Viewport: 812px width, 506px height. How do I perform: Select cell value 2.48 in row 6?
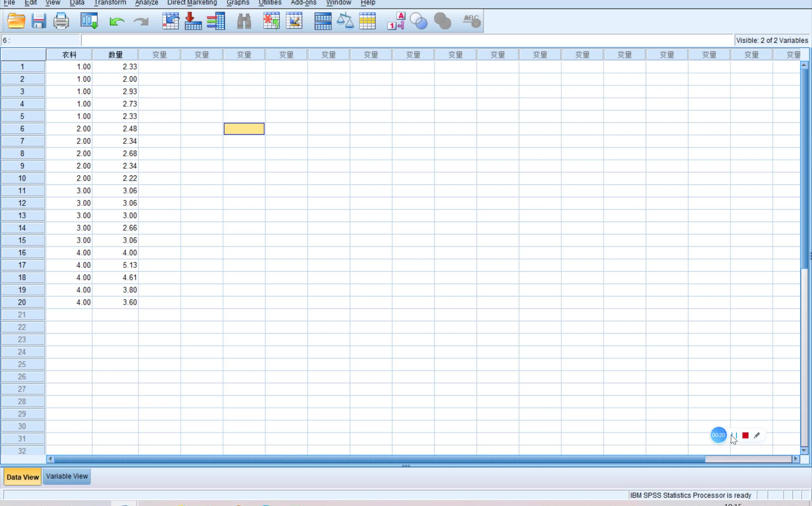(x=115, y=129)
